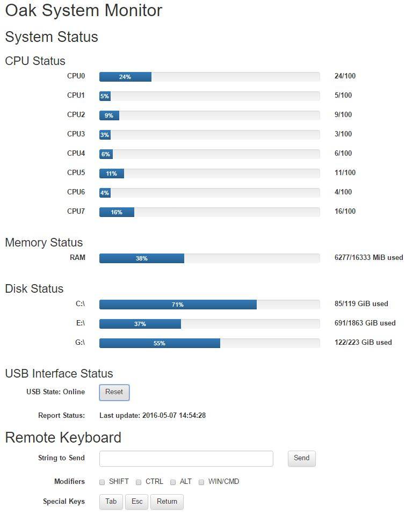This screenshot has height=514, width=420.
Task: Click the C:\ disk 71% bar
Action: click(209, 305)
